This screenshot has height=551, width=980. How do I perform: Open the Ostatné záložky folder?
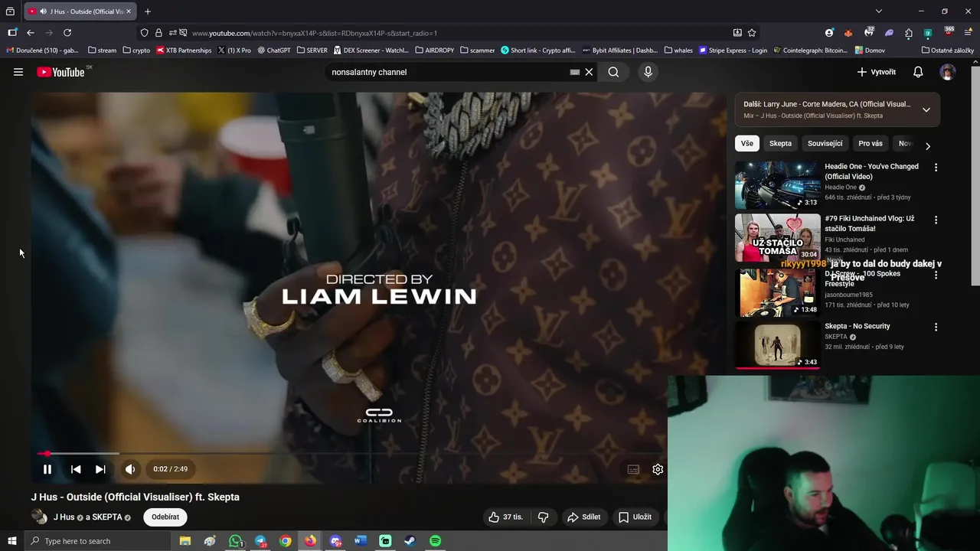[x=948, y=51]
